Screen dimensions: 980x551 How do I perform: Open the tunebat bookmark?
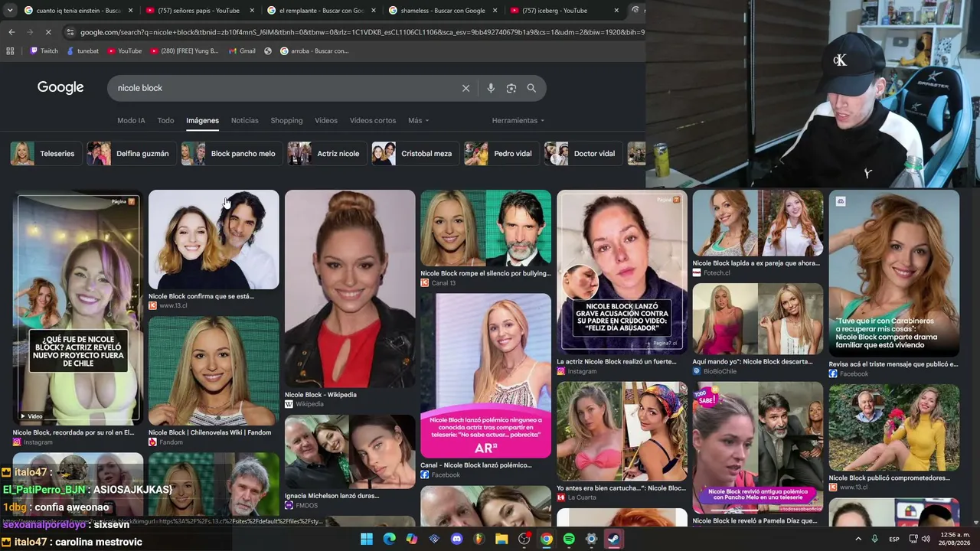click(x=83, y=51)
